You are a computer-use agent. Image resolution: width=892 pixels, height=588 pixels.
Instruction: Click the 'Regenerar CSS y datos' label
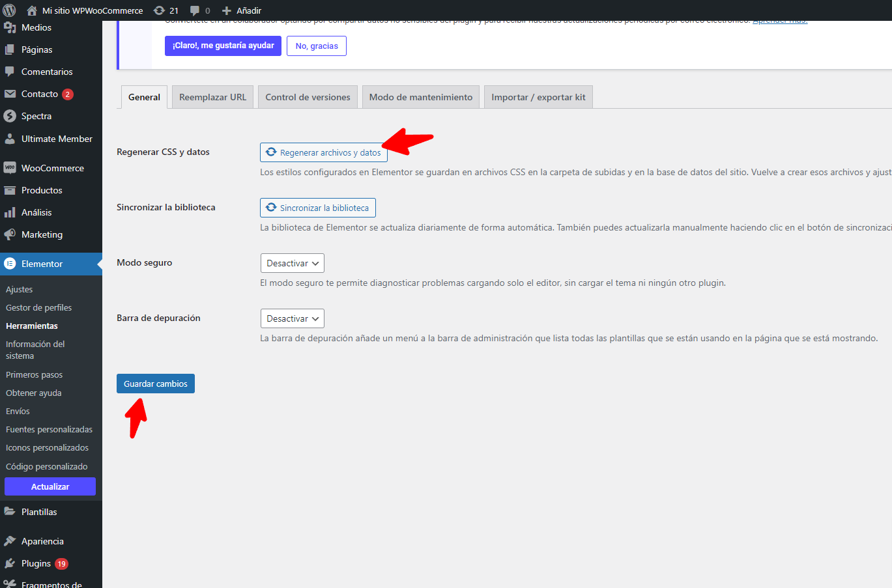pyautogui.click(x=163, y=152)
